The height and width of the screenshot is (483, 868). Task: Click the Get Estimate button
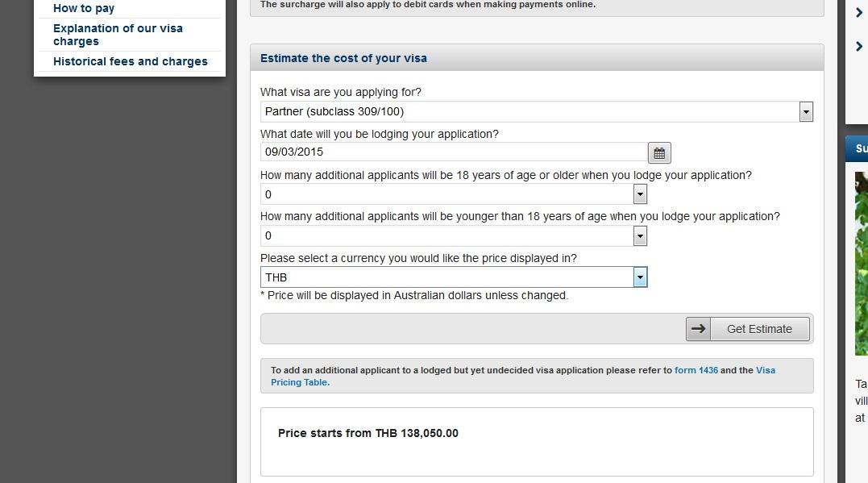pos(748,329)
